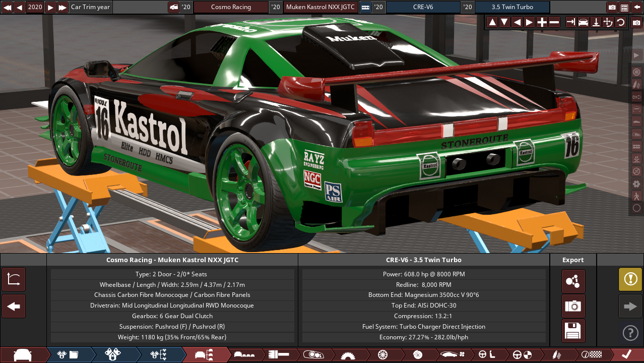Open the headlight fixtures tab

coord(313,355)
